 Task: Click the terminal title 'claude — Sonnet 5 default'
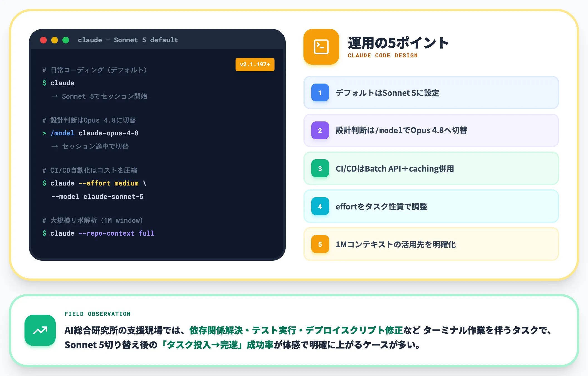point(128,40)
